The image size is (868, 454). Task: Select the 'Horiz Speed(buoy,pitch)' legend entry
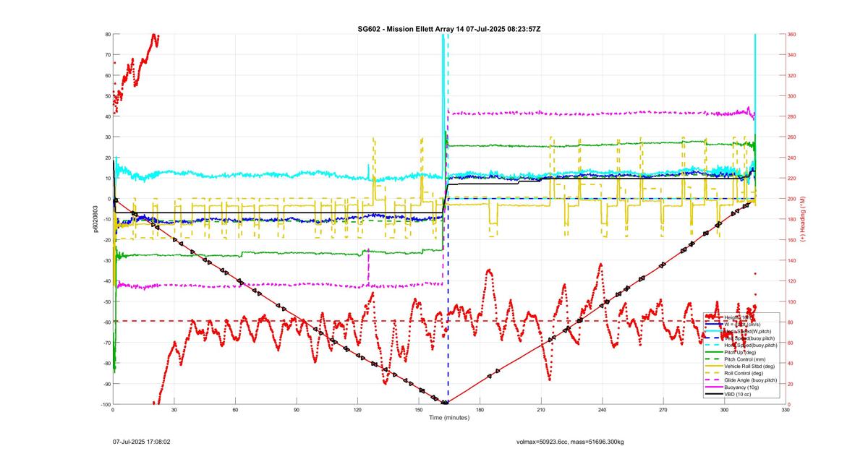click(x=751, y=346)
